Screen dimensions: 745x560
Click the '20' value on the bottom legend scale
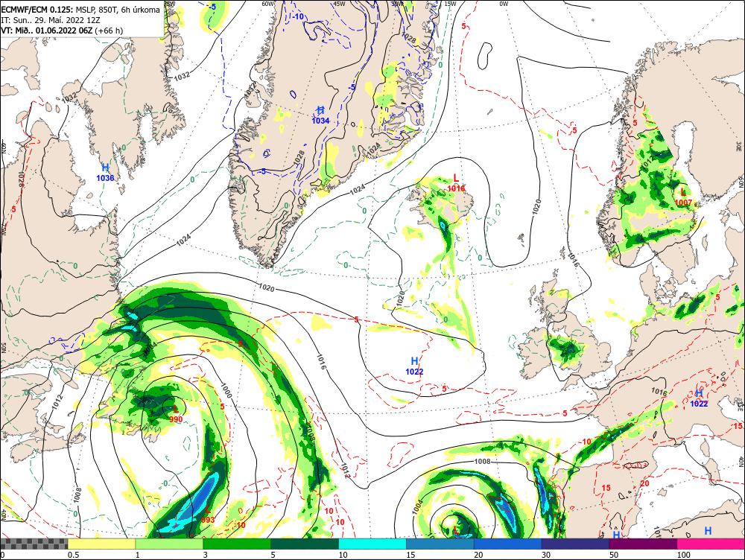point(478,555)
